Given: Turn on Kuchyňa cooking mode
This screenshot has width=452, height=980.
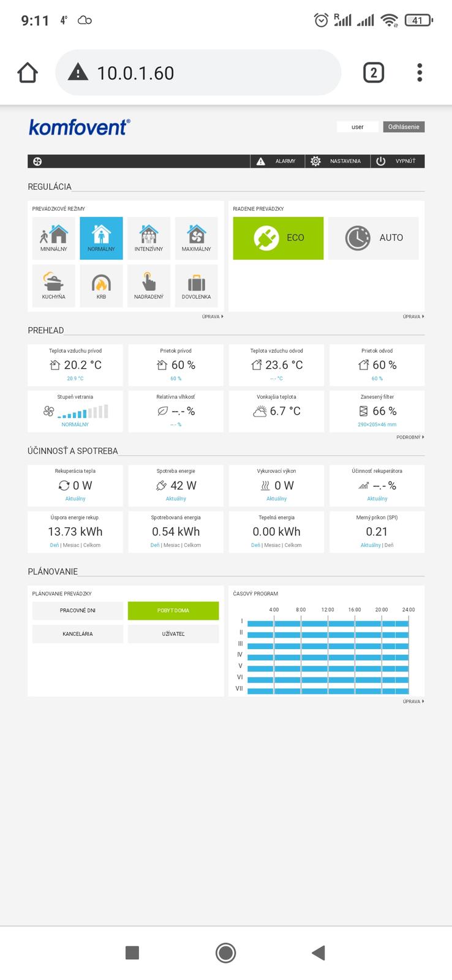Looking at the screenshot, I should (x=54, y=285).
